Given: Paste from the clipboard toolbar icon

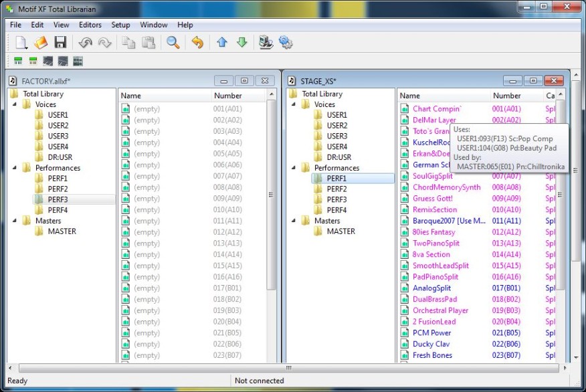Looking at the screenshot, I should [149, 43].
